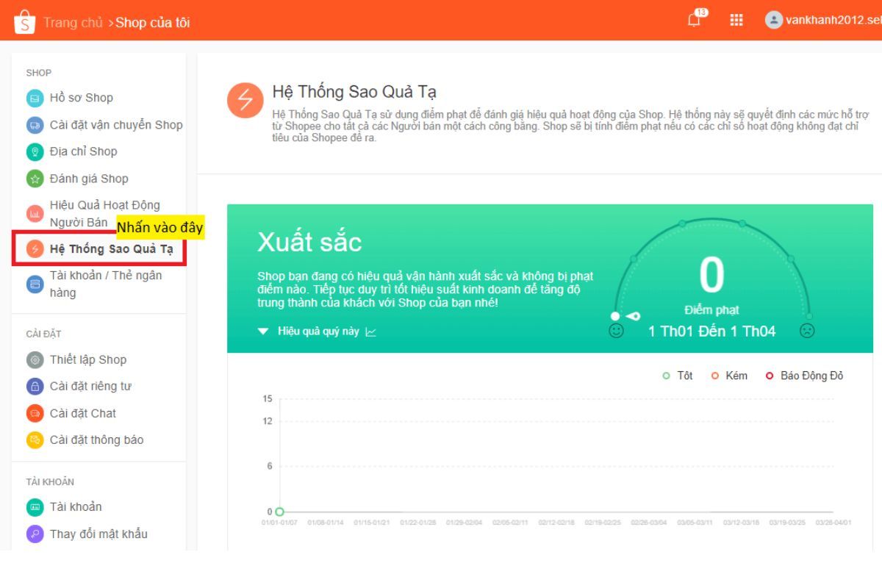Open Cài đặt vận chuyển Shop
The height and width of the screenshot is (588, 882).
click(x=116, y=125)
